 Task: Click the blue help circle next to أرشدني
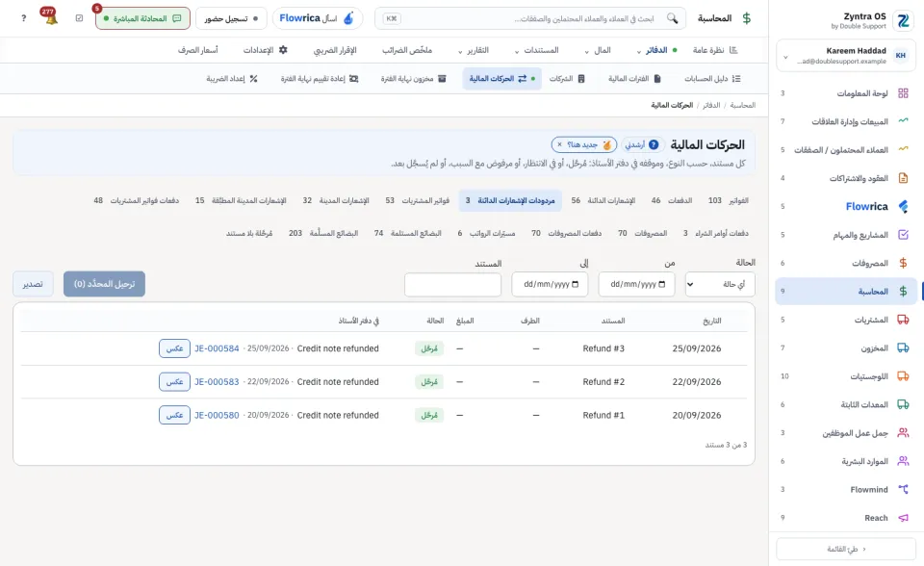654,144
